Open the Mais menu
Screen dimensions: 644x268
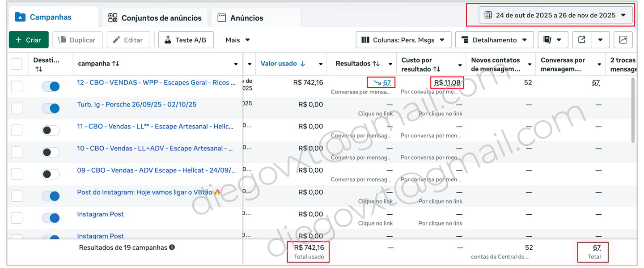click(x=237, y=40)
